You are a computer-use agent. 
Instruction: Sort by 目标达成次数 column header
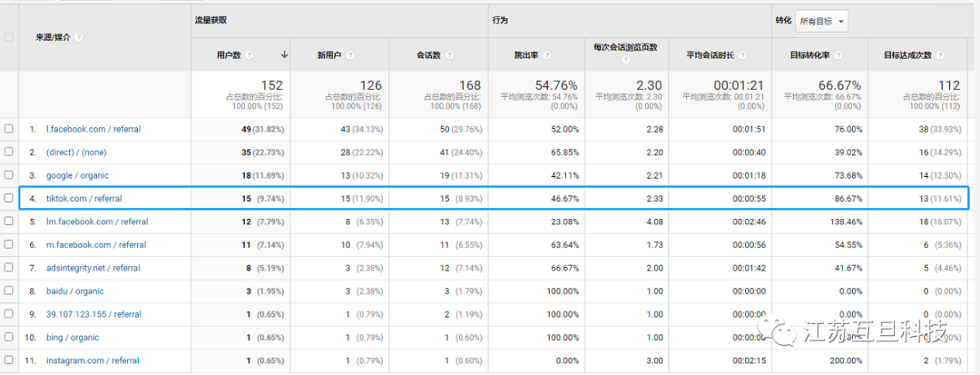[907, 54]
